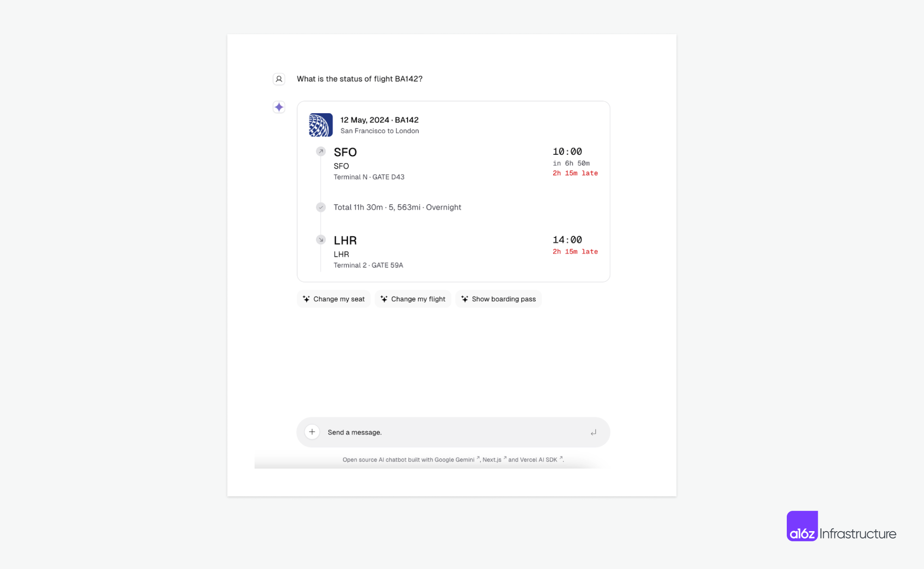The width and height of the screenshot is (924, 569).
Task: Click the arrival arrow icon beside LHR
Action: (x=321, y=239)
